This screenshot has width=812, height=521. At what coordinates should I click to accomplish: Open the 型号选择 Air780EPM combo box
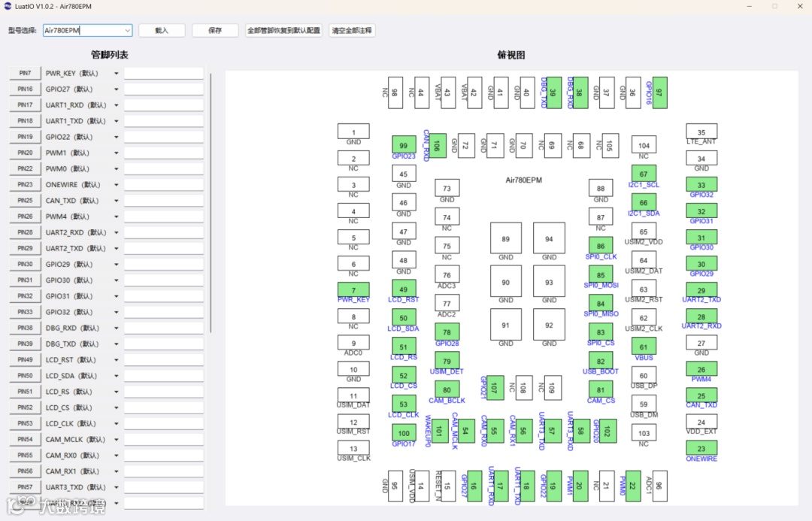[x=87, y=31]
